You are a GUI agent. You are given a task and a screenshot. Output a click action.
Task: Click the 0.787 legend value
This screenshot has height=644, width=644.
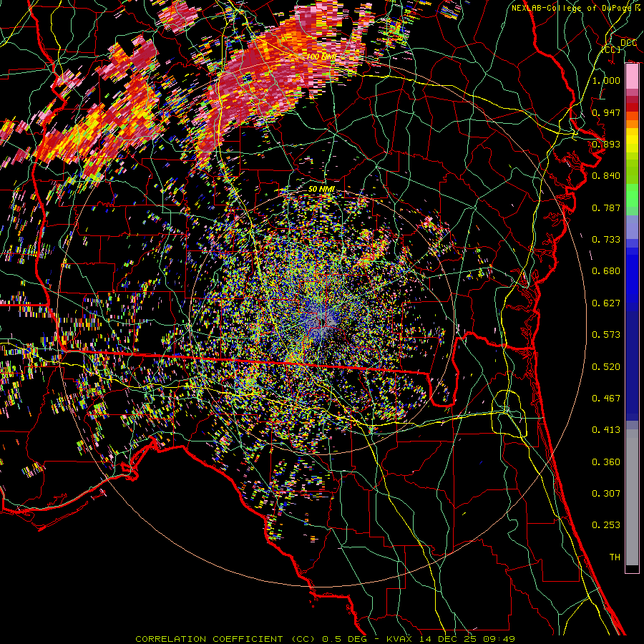[606, 208]
